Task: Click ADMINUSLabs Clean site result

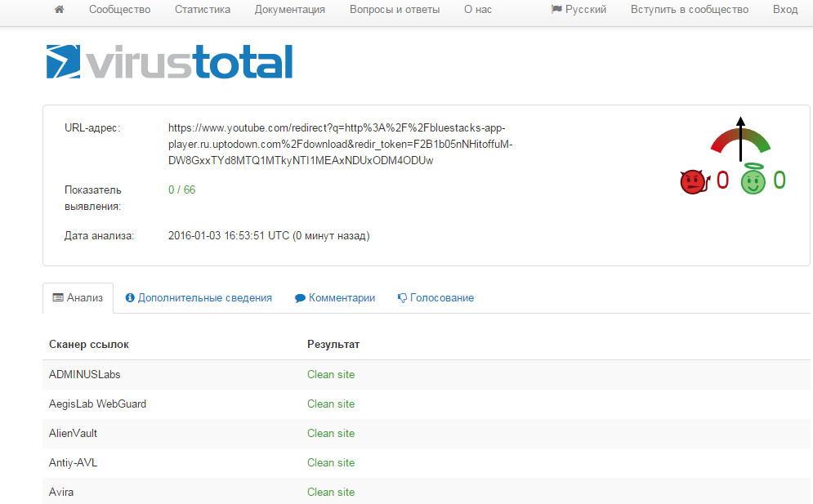Action: 331,374
